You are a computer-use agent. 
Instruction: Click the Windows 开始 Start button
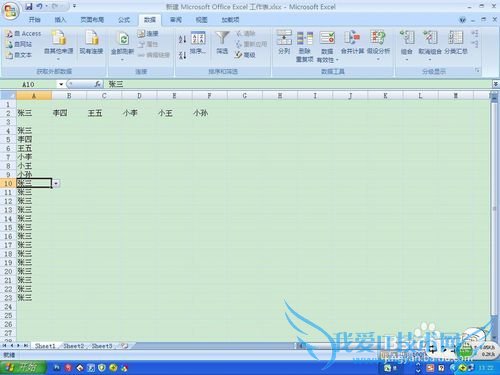coord(23,368)
